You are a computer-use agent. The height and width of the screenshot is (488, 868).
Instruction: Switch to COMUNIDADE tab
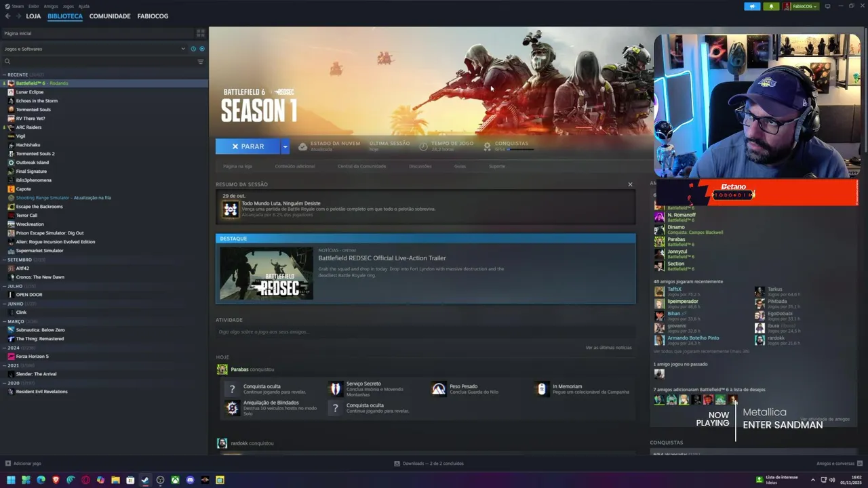tap(110, 16)
